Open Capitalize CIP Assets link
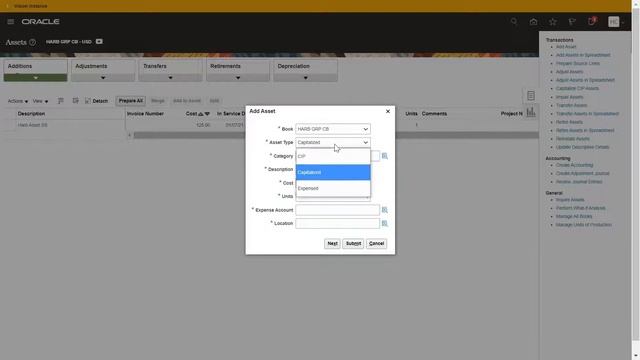The image size is (640, 360). click(577, 89)
